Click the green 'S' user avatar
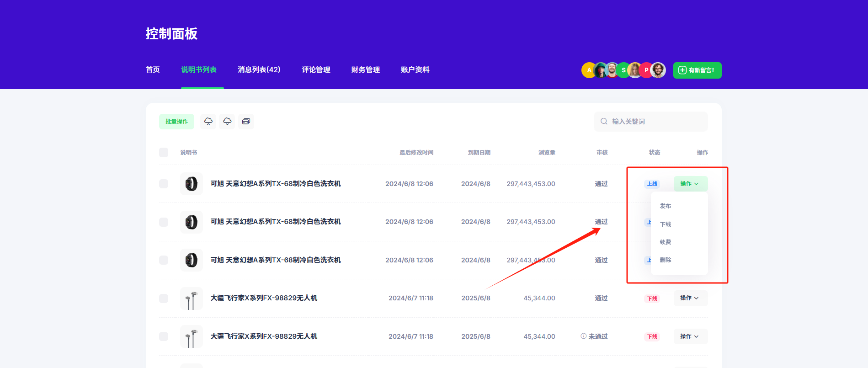This screenshot has height=368, width=868. [x=623, y=70]
